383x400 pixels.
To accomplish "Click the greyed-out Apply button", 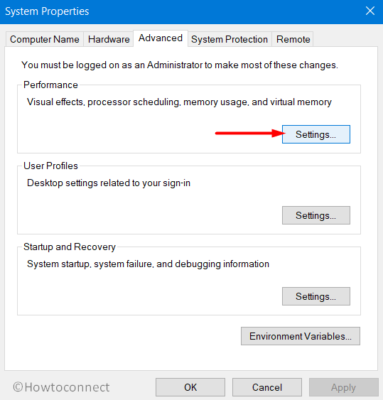I will point(344,387).
